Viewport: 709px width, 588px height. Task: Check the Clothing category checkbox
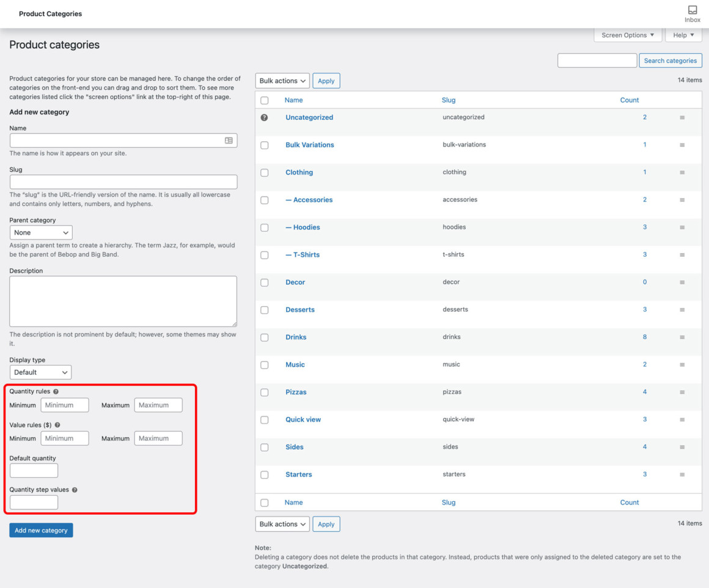(x=265, y=172)
